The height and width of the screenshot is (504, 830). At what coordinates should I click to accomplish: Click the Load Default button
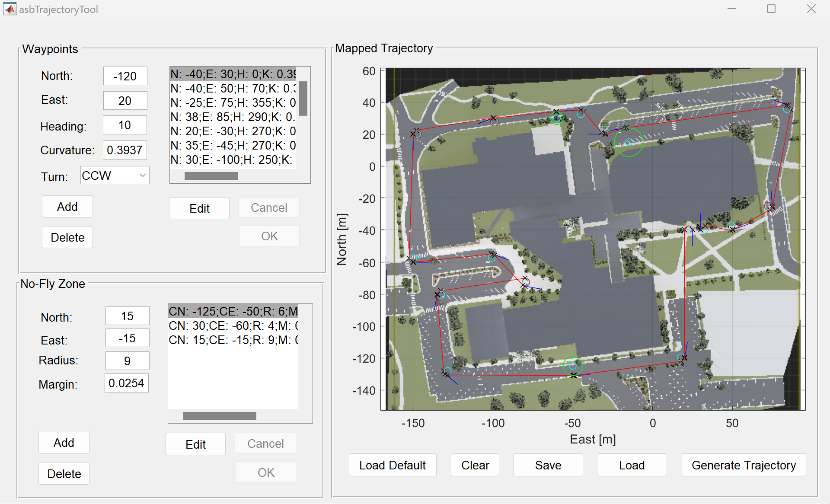tap(393, 465)
